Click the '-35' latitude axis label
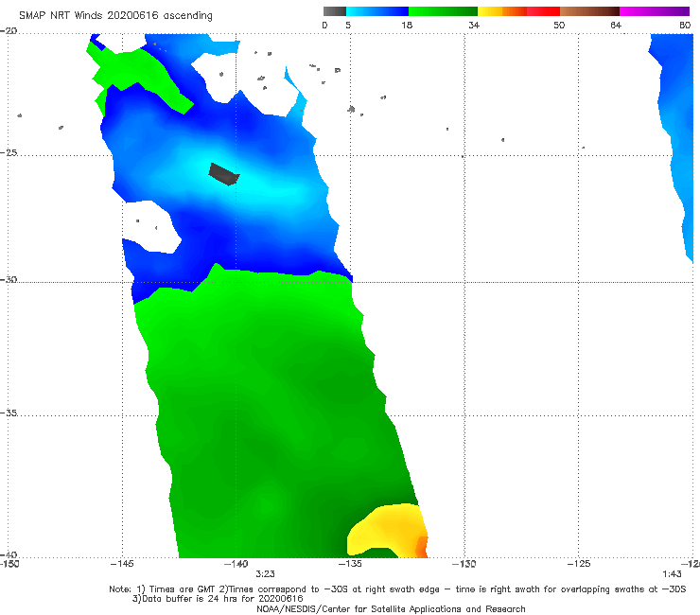 tap(9, 413)
